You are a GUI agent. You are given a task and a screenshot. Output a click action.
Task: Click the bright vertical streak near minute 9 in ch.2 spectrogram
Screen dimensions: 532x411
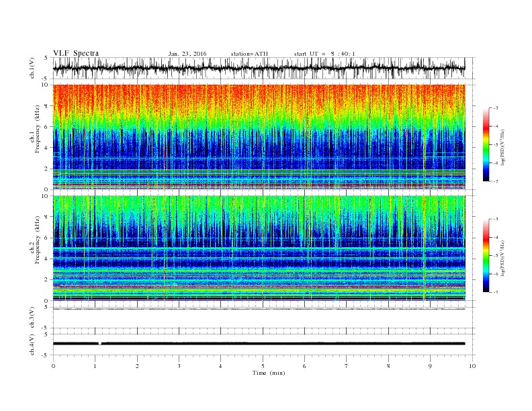[x=424, y=248]
